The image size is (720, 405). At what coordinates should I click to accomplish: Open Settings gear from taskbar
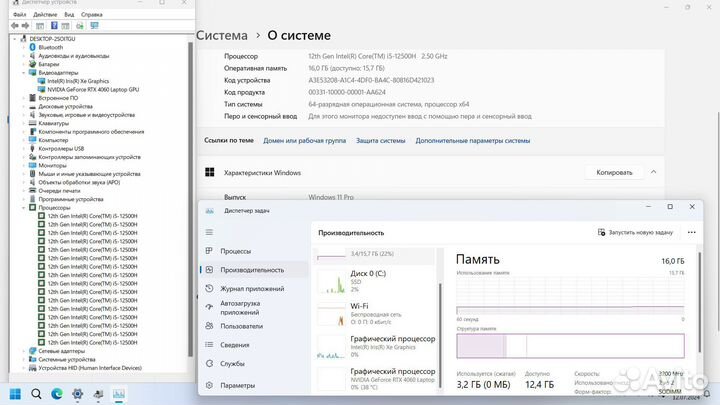coord(78,394)
